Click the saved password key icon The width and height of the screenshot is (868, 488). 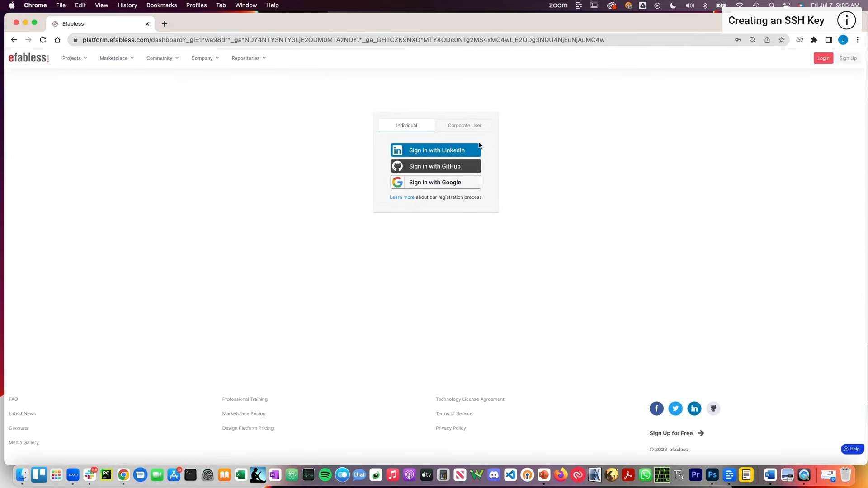pyautogui.click(x=738, y=40)
